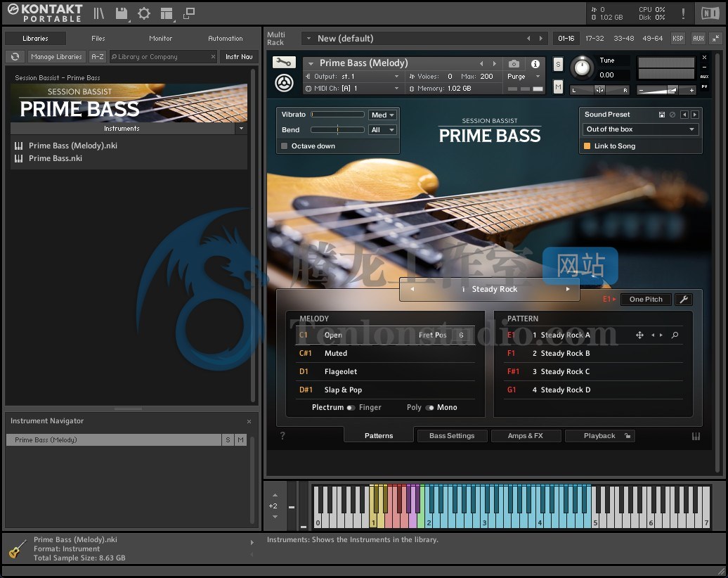Viewport: 728px width, 578px height.
Task: Click the NI logo icon
Action: coord(710,13)
